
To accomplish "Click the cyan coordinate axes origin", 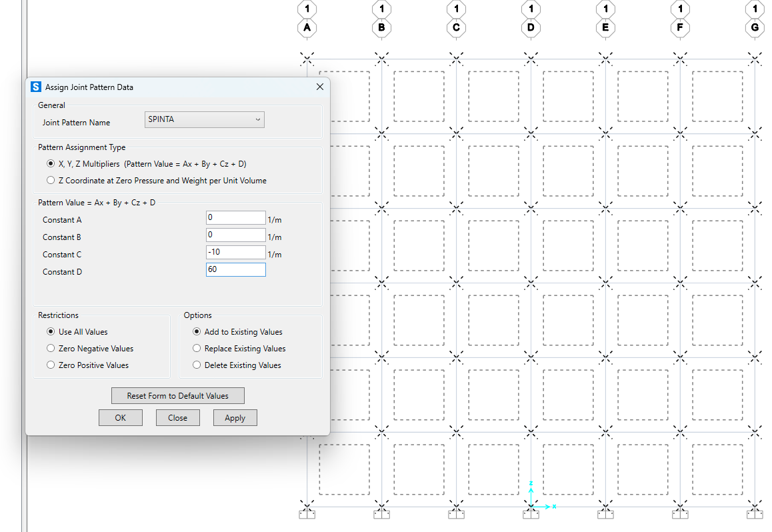I will click(531, 507).
